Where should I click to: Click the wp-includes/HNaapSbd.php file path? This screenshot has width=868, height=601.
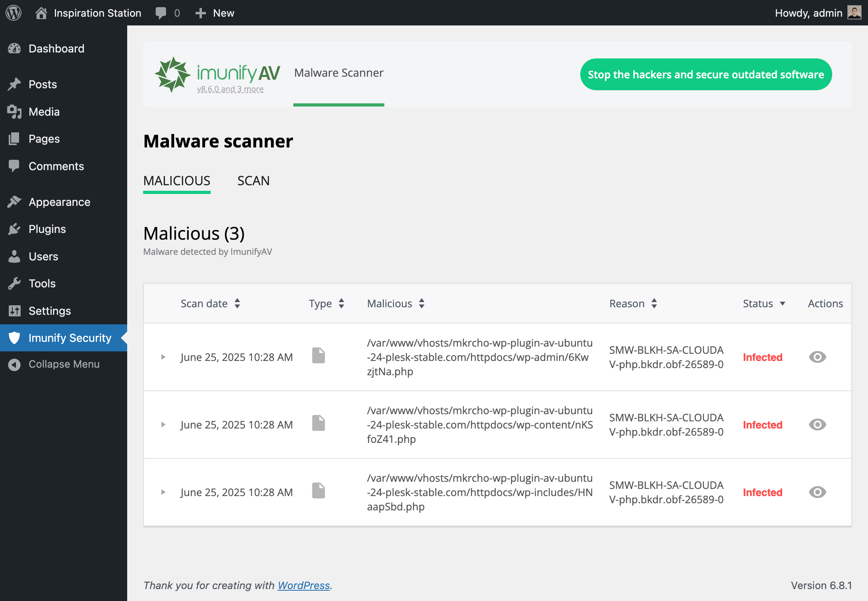[x=480, y=492]
